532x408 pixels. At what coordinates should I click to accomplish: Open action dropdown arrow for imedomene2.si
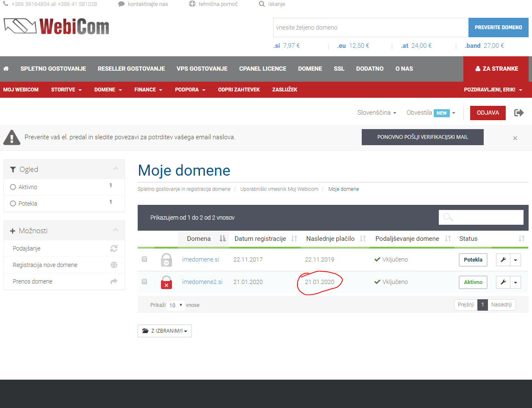pyautogui.click(x=515, y=282)
